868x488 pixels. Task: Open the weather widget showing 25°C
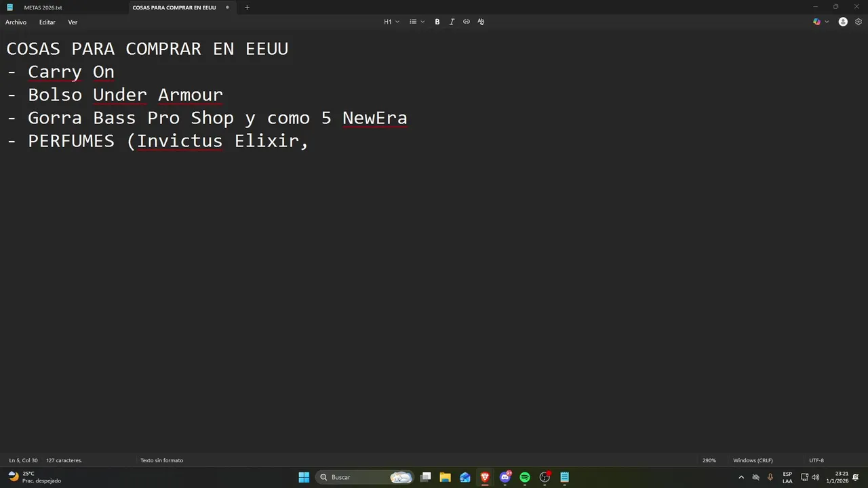tap(35, 477)
